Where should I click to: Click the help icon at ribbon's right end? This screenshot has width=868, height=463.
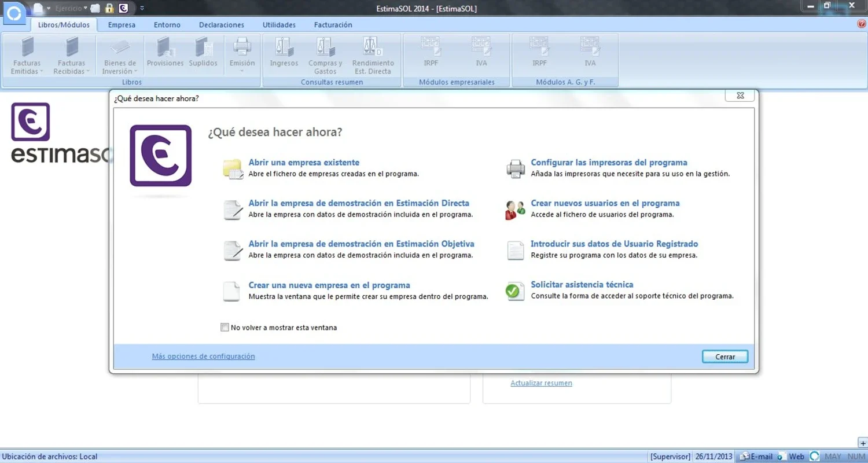pyautogui.click(x=862, y=24)
